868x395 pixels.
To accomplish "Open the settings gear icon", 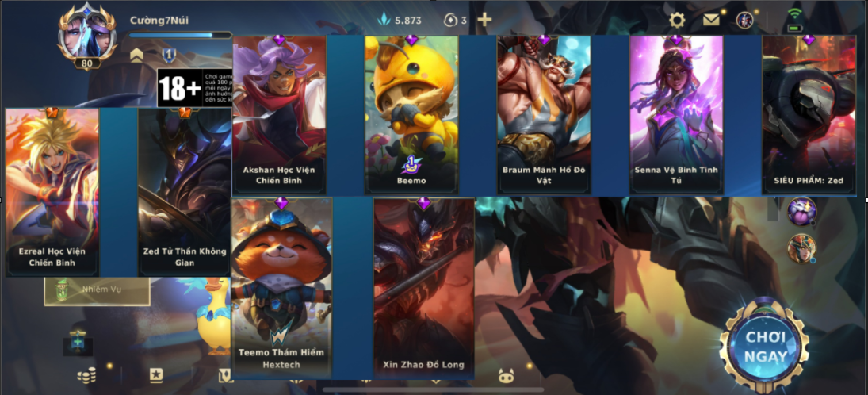I will [676, 21].
